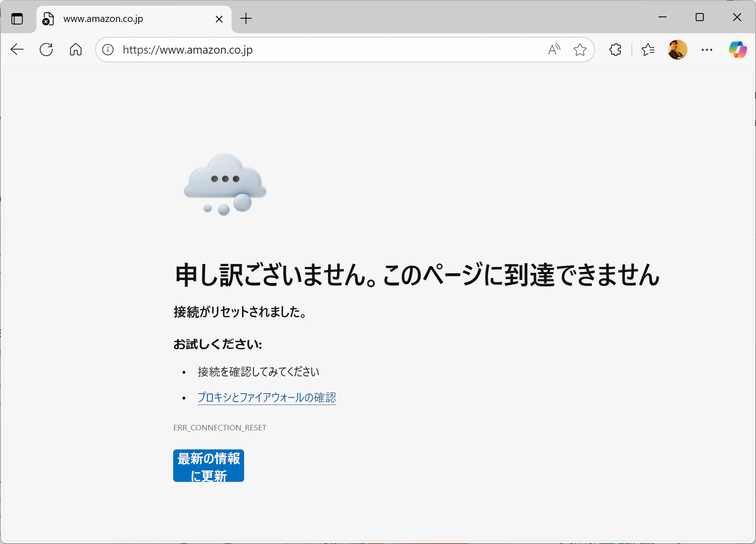
Task: Reload the page with refresh icon
Action: pos(46,49)
